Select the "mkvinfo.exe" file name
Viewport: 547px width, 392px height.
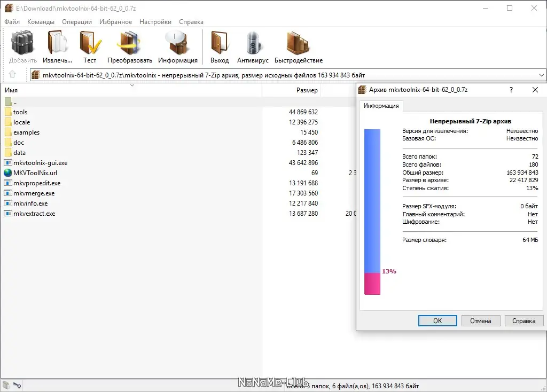click(x=30, y=203)
